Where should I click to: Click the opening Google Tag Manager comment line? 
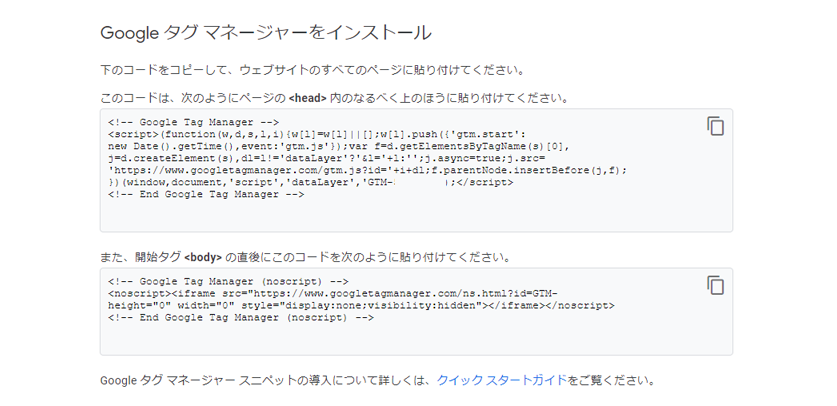185,122
